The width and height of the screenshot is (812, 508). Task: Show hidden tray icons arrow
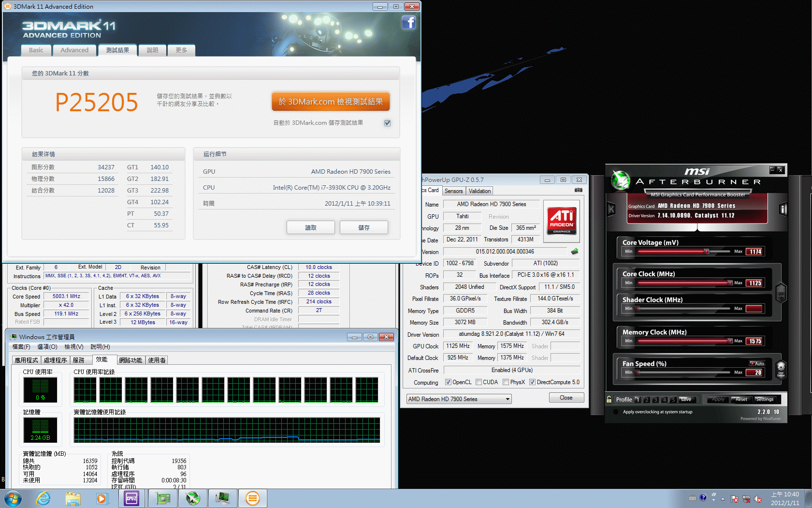point(723,499)
